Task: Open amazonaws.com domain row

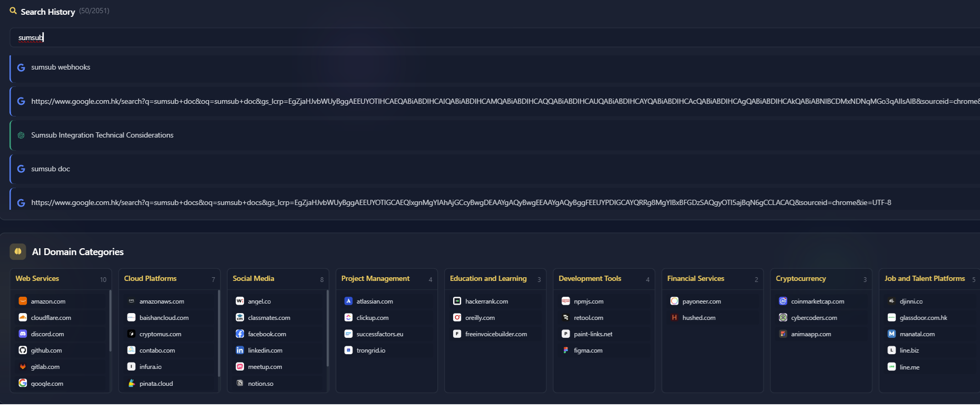Action: tap(169, 301)
